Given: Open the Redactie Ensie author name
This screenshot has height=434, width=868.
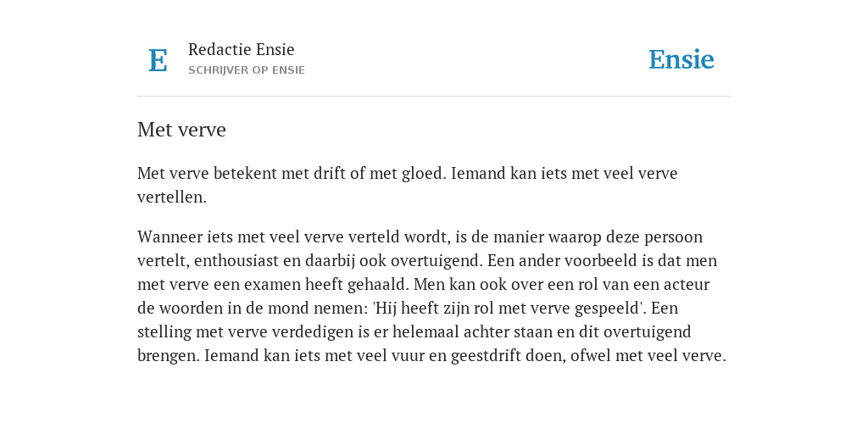Looking at the screenshot, I should [x=242, y=49].
